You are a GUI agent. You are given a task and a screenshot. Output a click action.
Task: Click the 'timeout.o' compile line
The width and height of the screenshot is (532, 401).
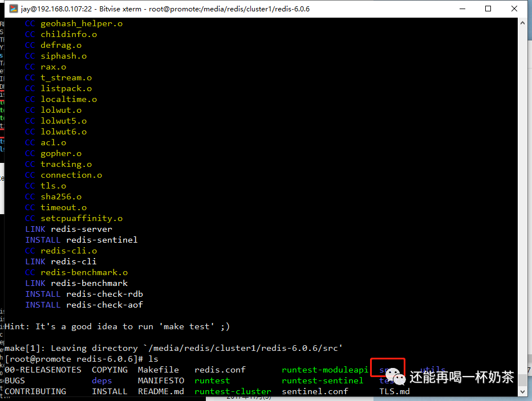tap(56, 208)
